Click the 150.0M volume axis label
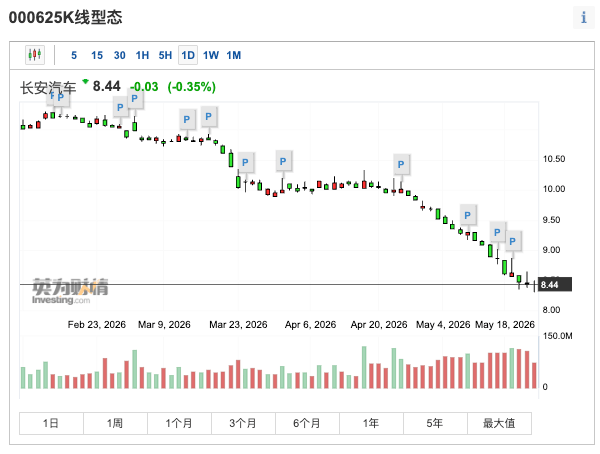 tap(558, 336)
